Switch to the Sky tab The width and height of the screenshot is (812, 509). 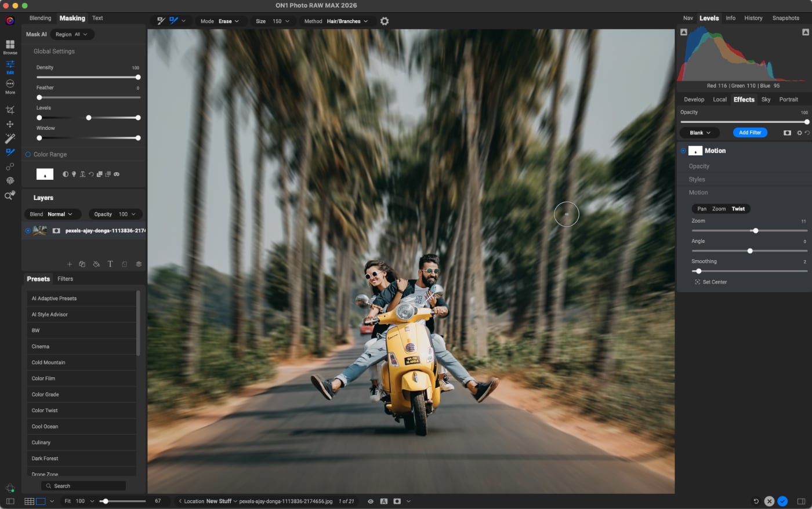tap(766, 100)
